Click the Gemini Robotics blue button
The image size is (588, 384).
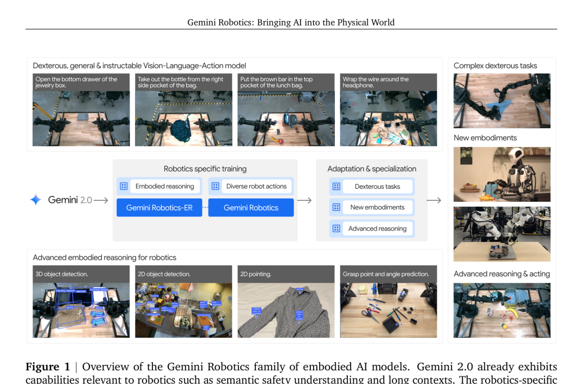click(251, 207)
